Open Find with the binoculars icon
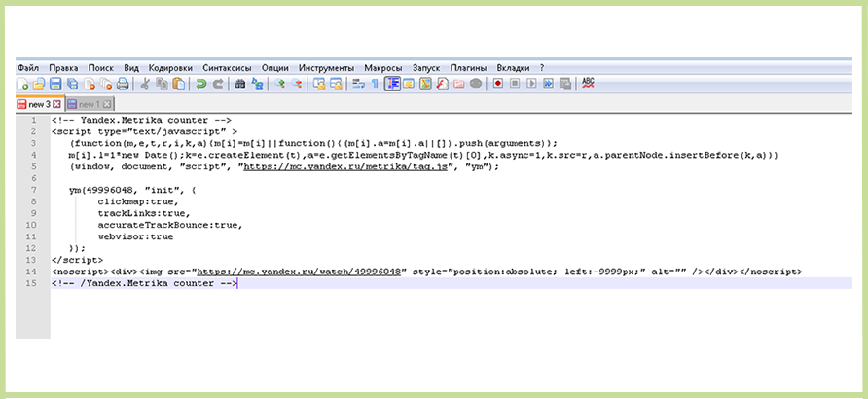This screenshot has height=399, width=868. pos(240,84)
